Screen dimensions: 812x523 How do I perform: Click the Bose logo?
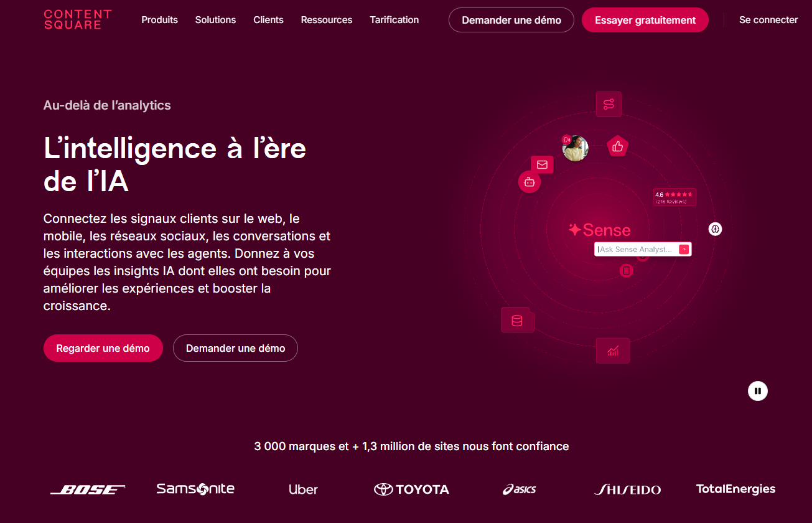(x=88, y=489)
